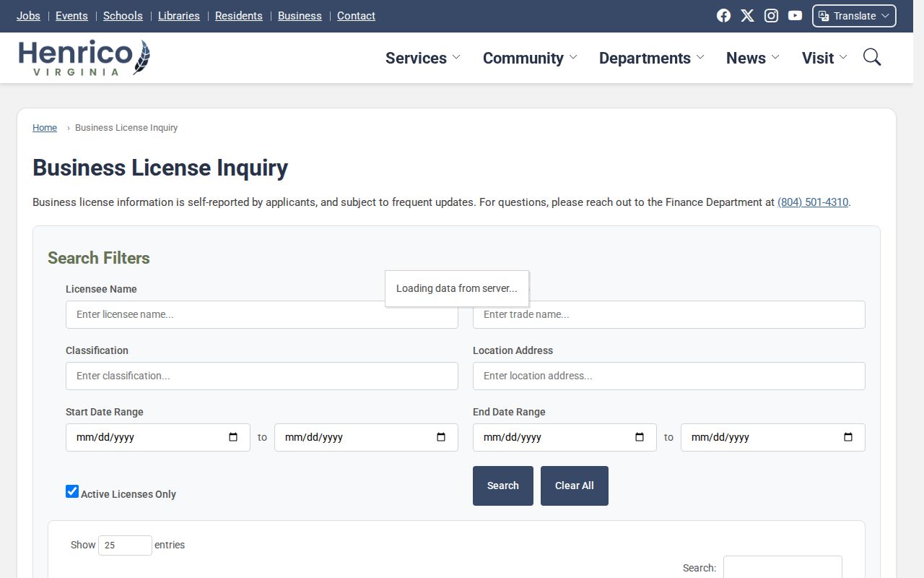Click the site search magnifier icon
Screen dimensions: 924x578
pyautogui.click(x=872, y=57)
